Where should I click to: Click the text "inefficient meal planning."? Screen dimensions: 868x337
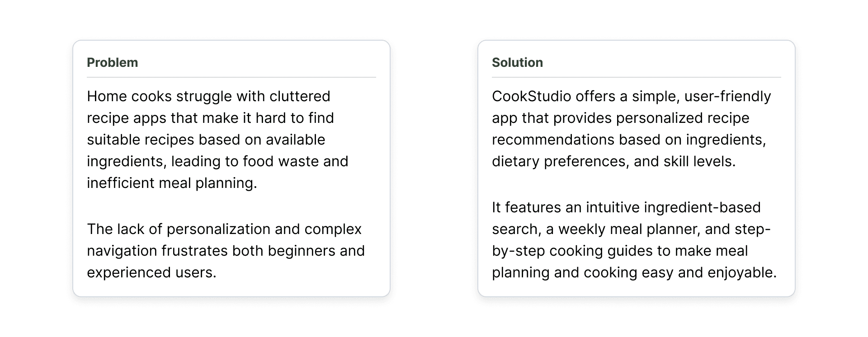172,183
